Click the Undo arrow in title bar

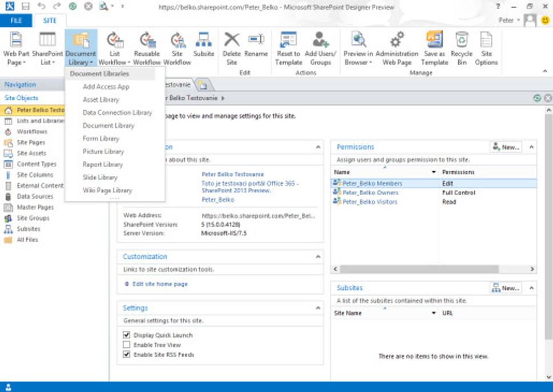[41, 6]
